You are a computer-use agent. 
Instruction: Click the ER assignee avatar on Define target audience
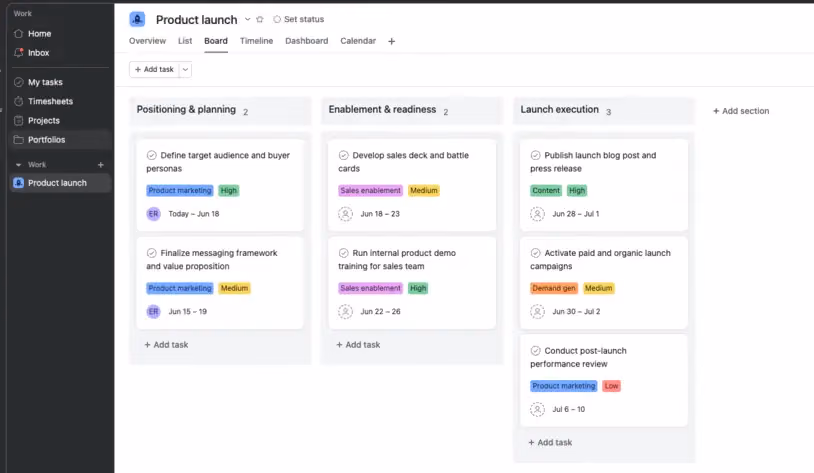(x=153, y=214)
